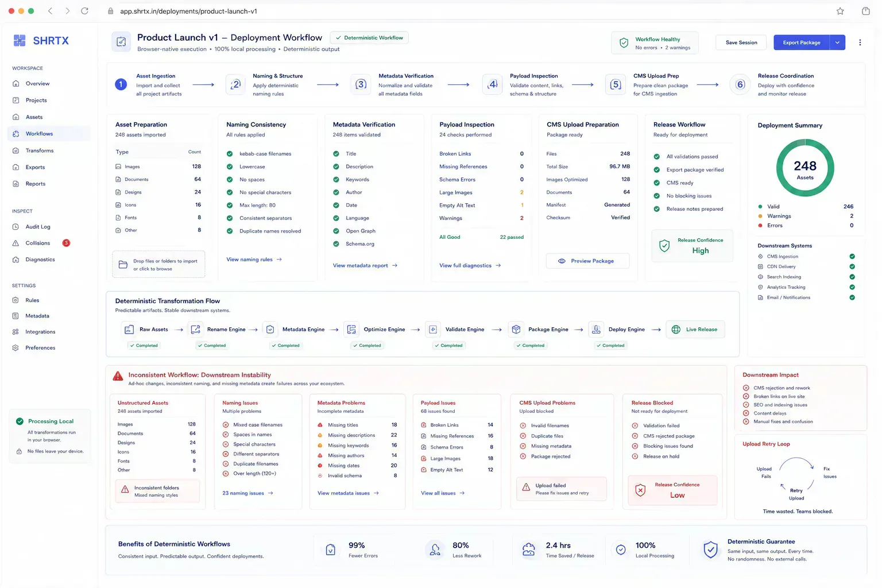Open Preferences in the sidebar
This screenshot has width=882, height=588.
click(x=40, y=348)
